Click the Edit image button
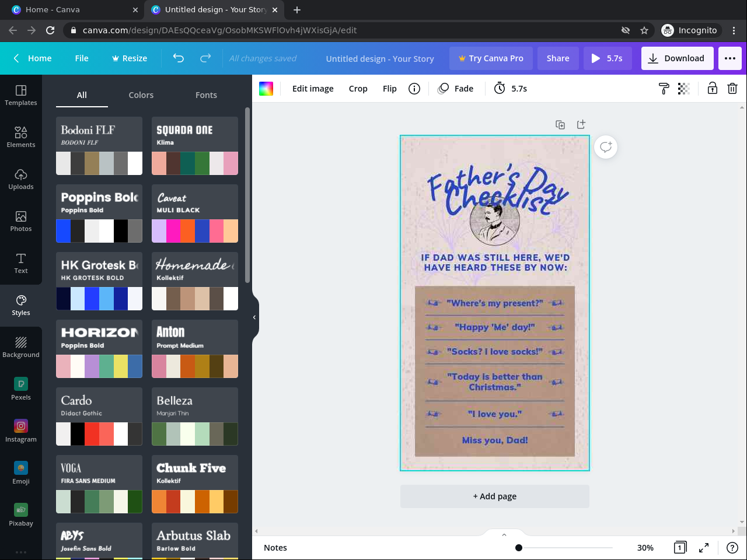747x560 pixels. click(313, 89)
